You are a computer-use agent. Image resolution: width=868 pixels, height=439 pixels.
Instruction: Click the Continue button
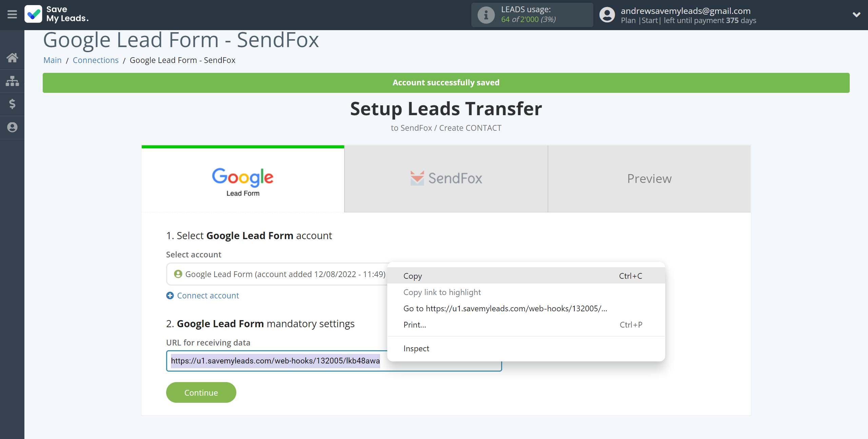tap(201, 393)
